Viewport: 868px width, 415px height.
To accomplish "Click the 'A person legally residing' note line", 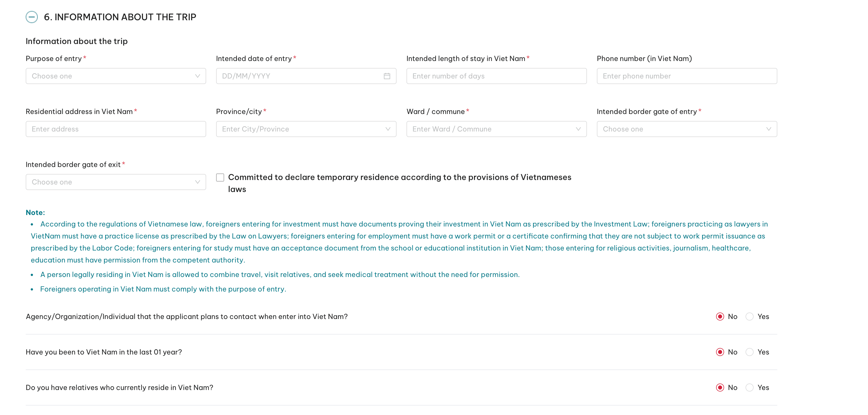I will tap(280, 275).
